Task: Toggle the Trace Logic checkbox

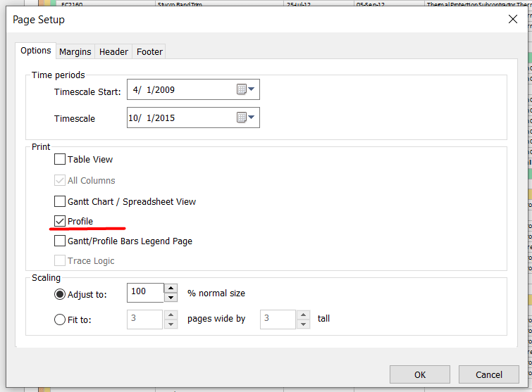Action: [x=60, y=260]
